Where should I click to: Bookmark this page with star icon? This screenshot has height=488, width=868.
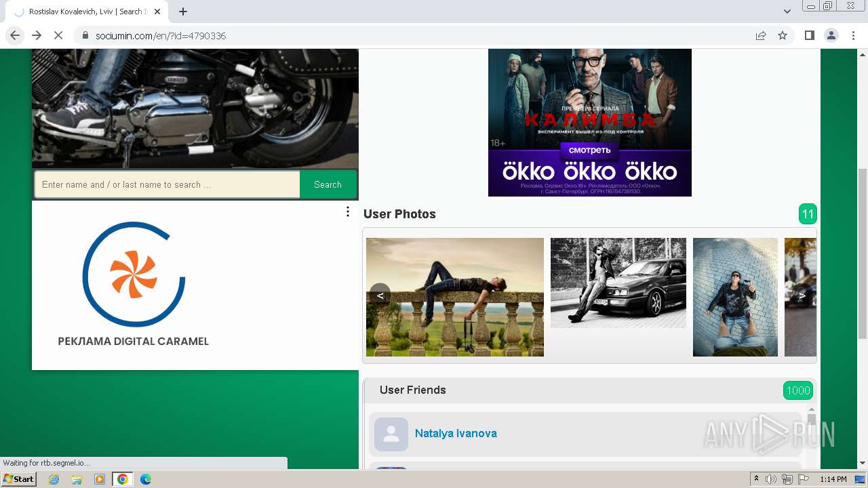(783, 35)
